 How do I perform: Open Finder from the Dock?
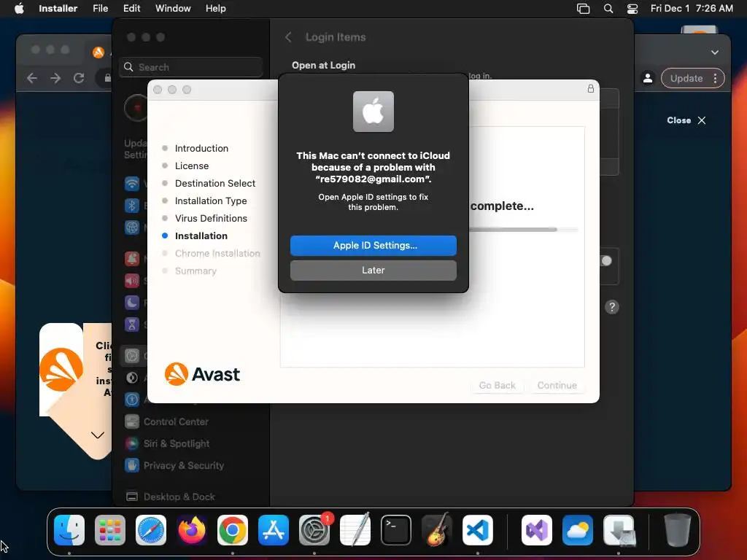[x=69, y=530]
